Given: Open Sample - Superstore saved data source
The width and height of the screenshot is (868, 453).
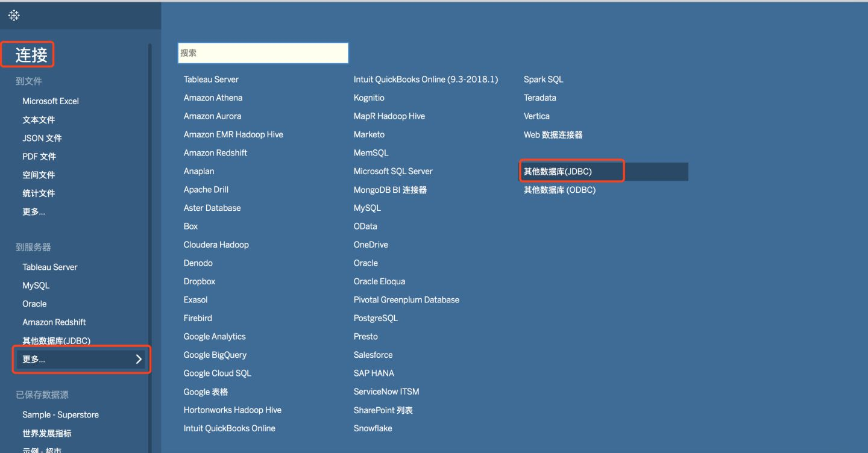Looking at the screenshot, I should coord(60,414).
